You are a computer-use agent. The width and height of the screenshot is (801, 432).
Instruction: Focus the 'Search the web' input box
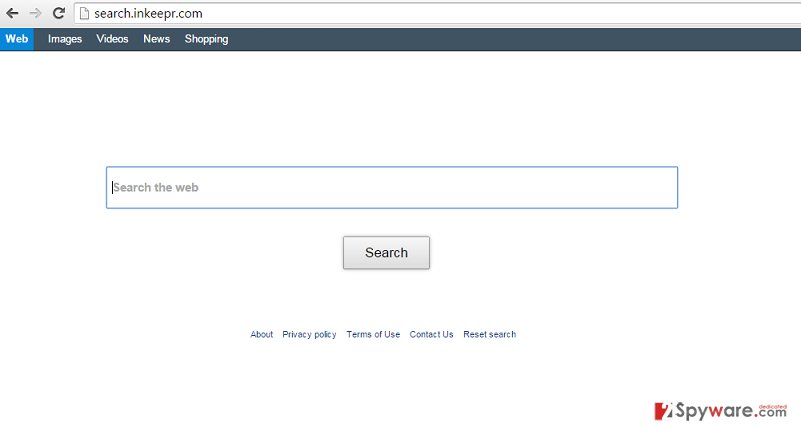coord(392,187)
